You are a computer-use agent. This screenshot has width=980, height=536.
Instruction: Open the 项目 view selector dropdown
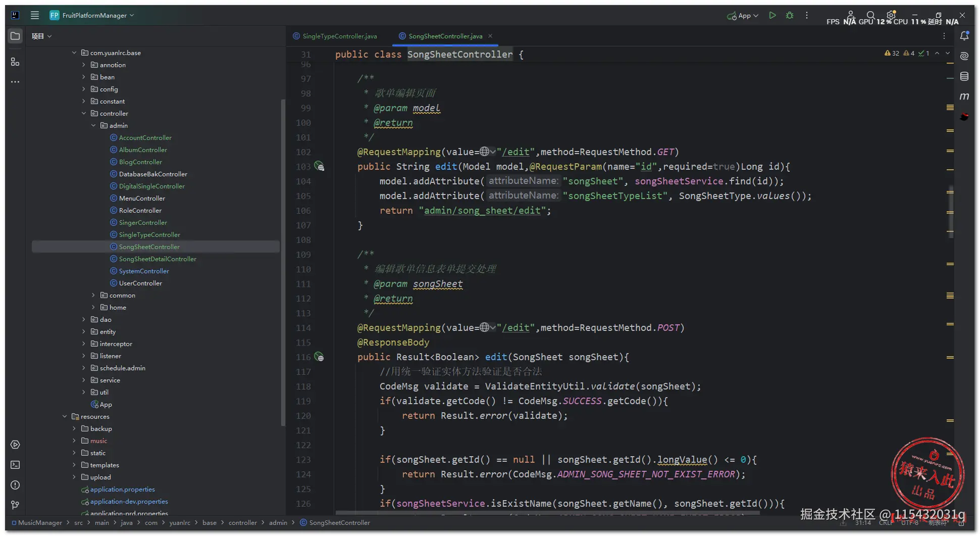pyautogui.click(x=41, y=36)
